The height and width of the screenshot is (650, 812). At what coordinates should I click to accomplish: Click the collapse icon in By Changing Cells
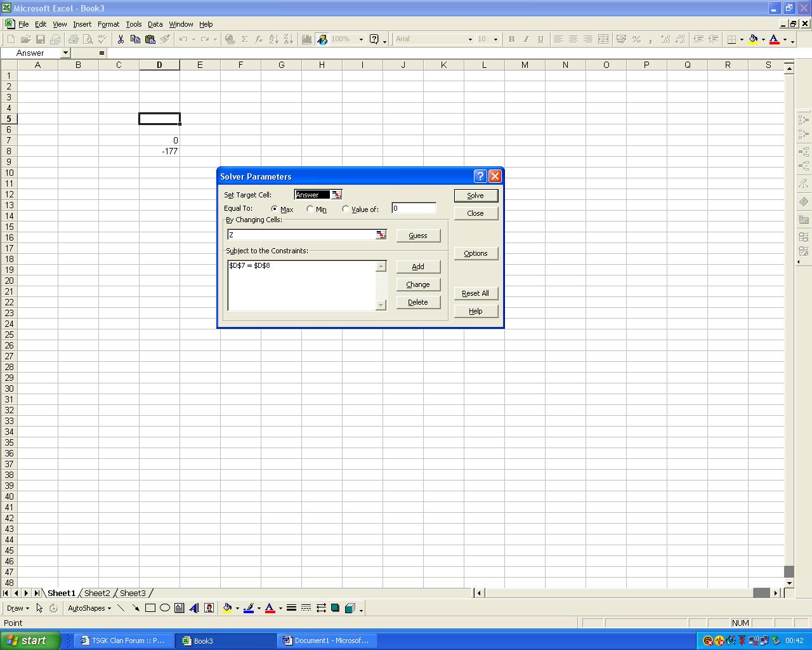tap(381, 235)
